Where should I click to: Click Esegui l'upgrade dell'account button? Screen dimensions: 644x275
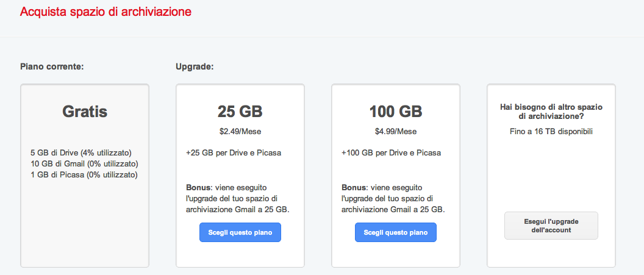click(551, 226)
